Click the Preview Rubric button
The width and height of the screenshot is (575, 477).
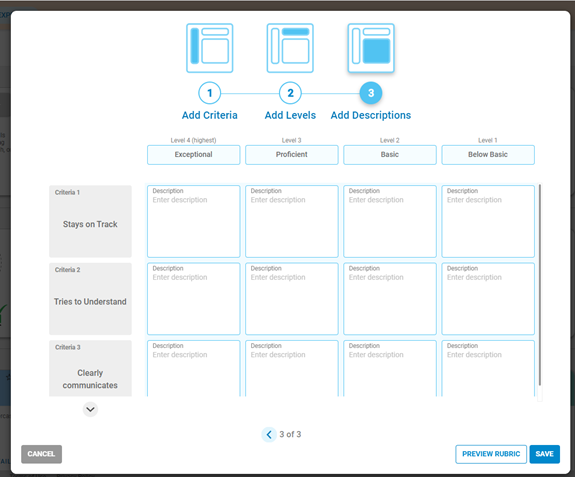tap(491, 454)
